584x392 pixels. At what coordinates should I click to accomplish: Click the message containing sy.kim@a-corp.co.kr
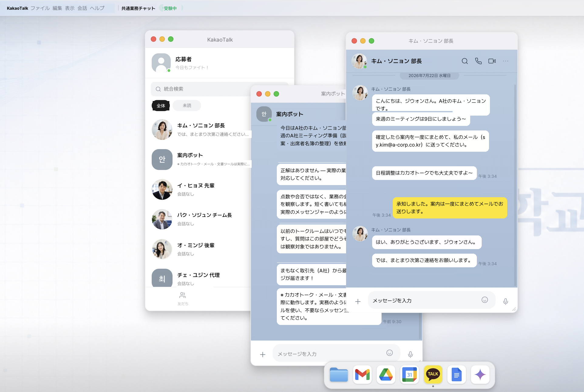click(430, 141)
